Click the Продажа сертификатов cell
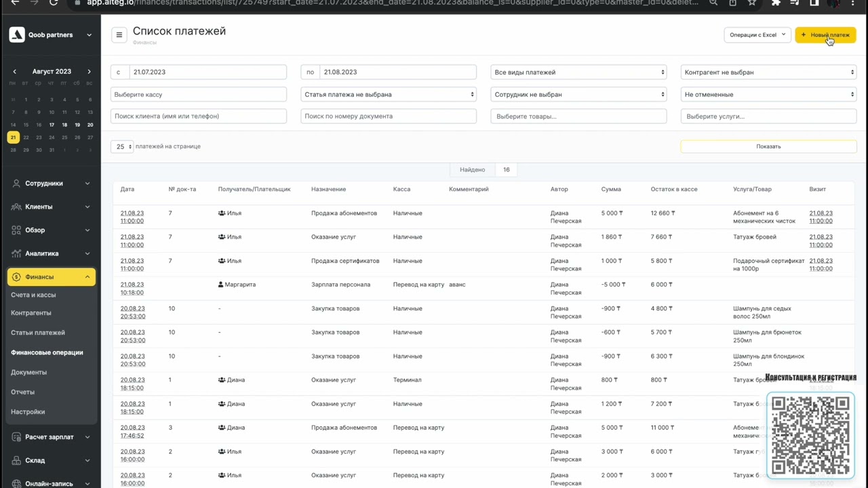The width and height of the screenshot is (868, 488). 345,261
